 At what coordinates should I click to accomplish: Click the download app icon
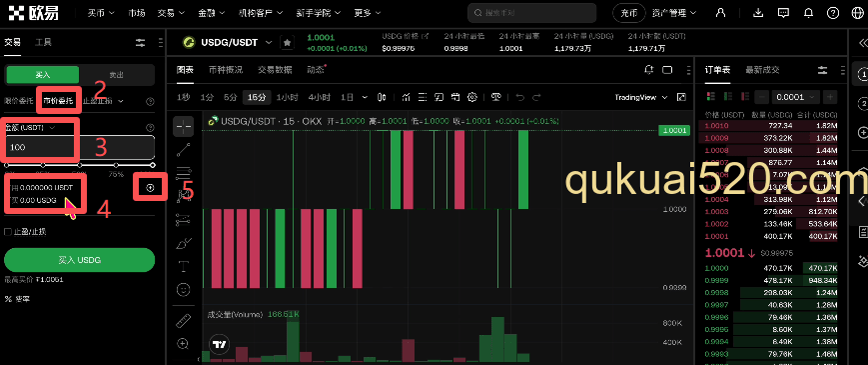pyautogui.click(x=758, y=13)
